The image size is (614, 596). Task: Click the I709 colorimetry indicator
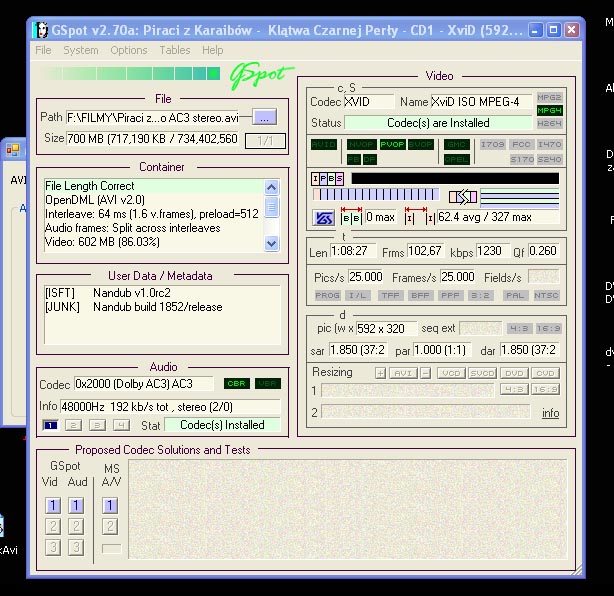pyautogui.click(x=493, y=144)
